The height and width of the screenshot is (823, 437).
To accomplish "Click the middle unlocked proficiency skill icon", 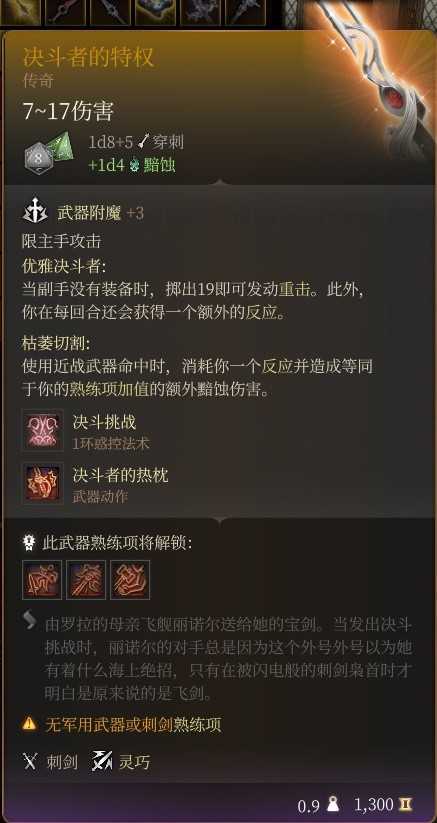I will click(86, 579).
